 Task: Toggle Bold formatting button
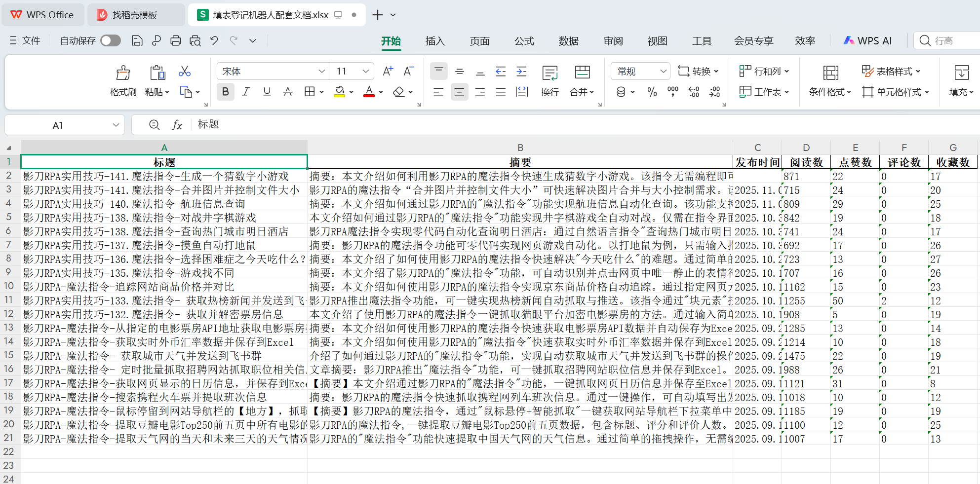[226, 92]
